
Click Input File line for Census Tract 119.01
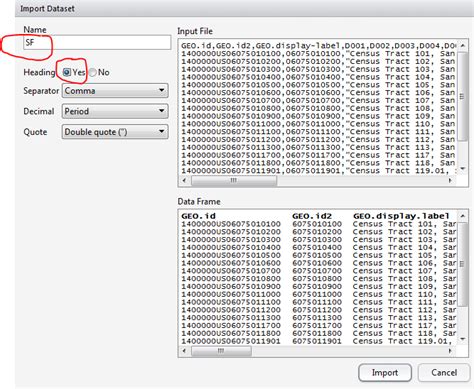(x=319, y=171)
